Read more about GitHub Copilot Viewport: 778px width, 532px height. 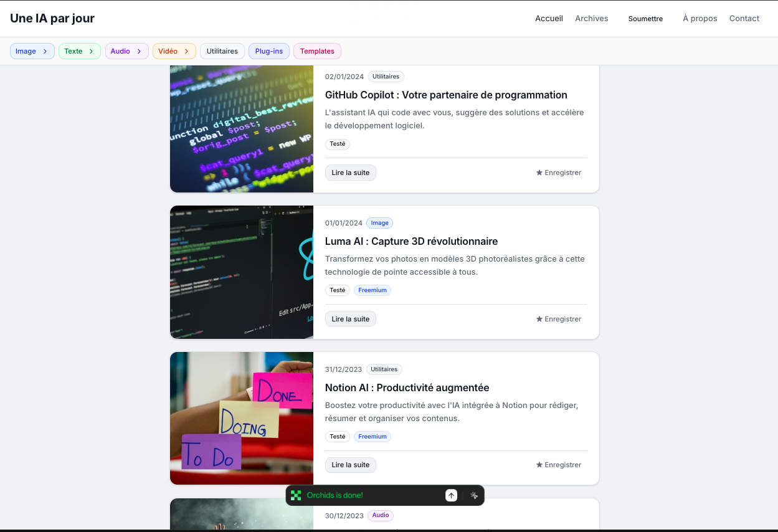tap(350, 173)
